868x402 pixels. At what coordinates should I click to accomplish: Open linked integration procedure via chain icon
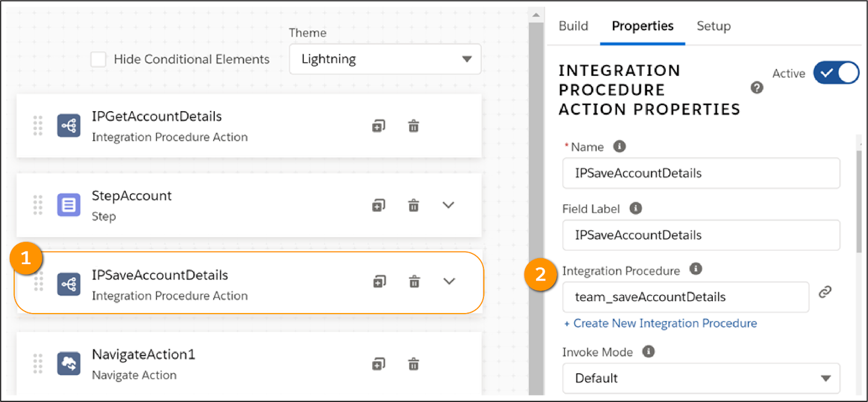[825, 292]
